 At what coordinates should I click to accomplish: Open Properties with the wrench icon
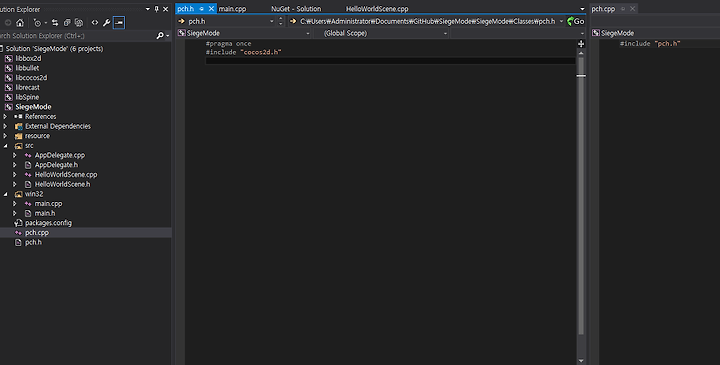tap(107, 22)
